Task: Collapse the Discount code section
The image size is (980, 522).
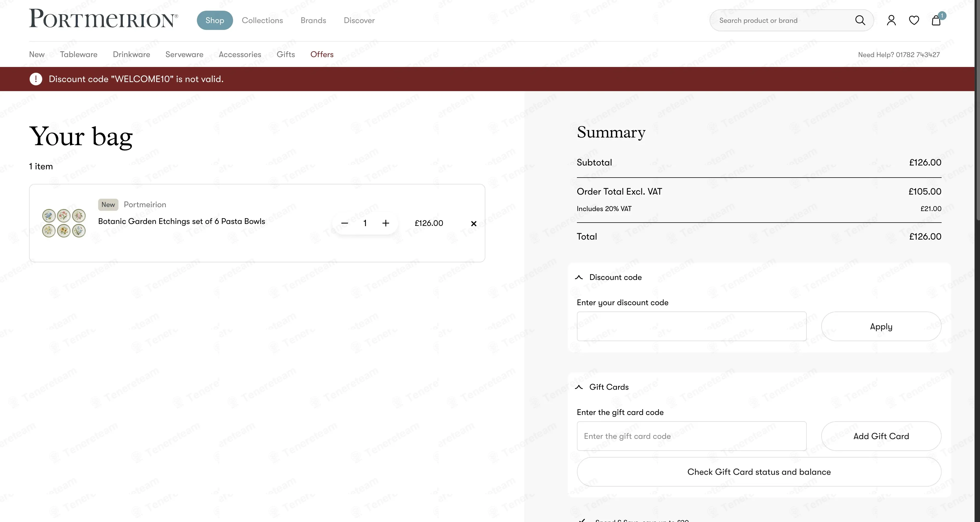Action: (x=579, y=277)
